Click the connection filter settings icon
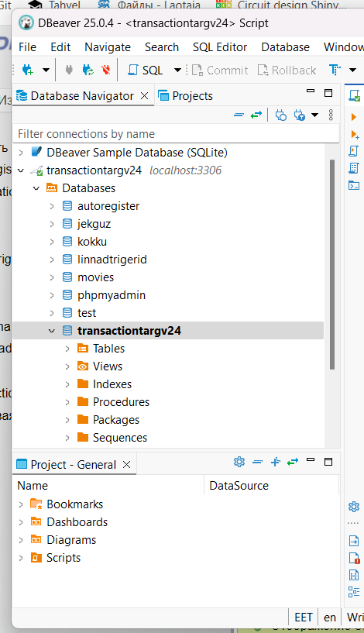The image size is (364, 633). click(281, 115)
